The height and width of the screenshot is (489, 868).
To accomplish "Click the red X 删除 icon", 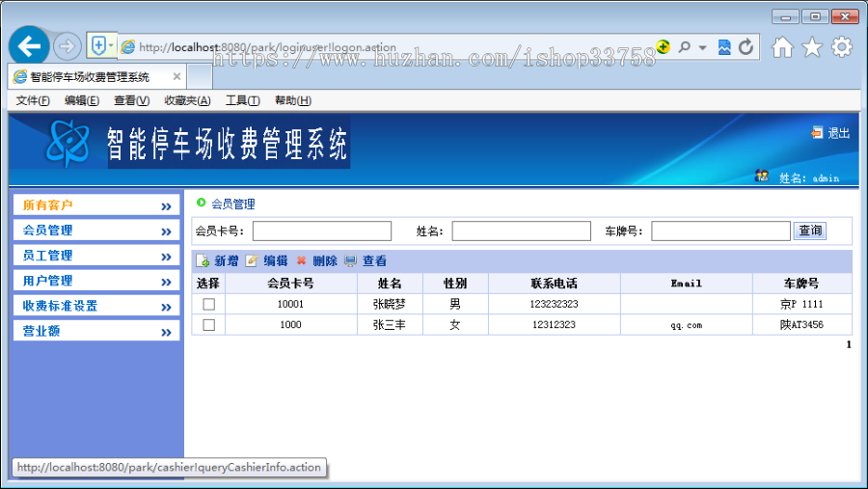I will pos(301,260).
